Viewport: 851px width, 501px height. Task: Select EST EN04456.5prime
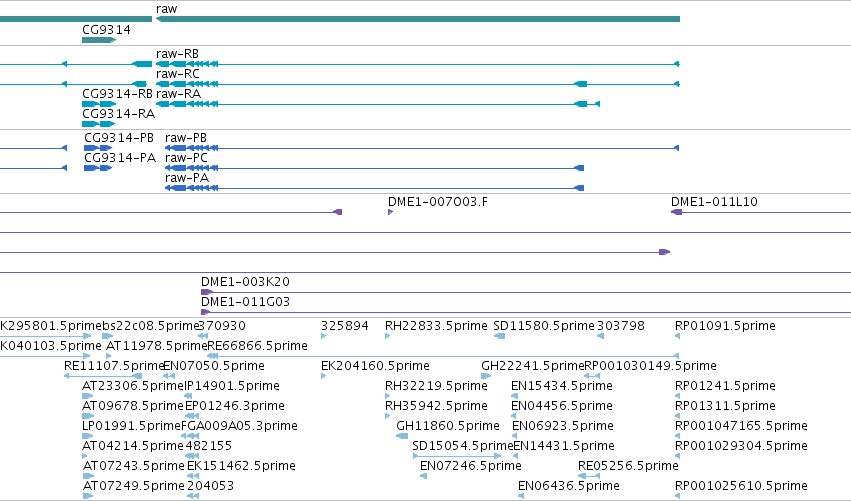562,406
